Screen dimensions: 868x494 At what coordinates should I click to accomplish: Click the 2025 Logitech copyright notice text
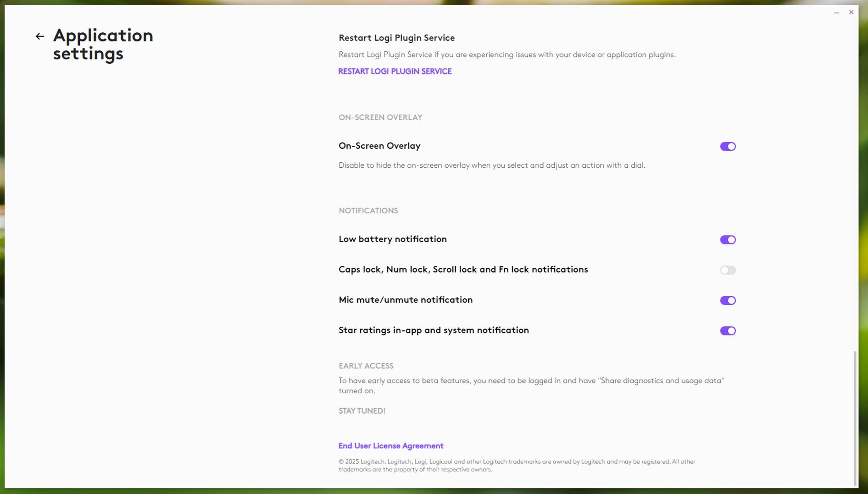[516, 465]
